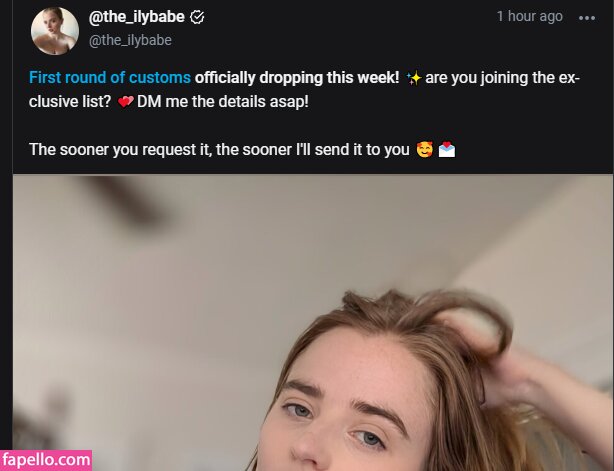This screenshot has width=614, height=471.
Task: Click the bold "officially dropping this week!" text
Action: 297,78
